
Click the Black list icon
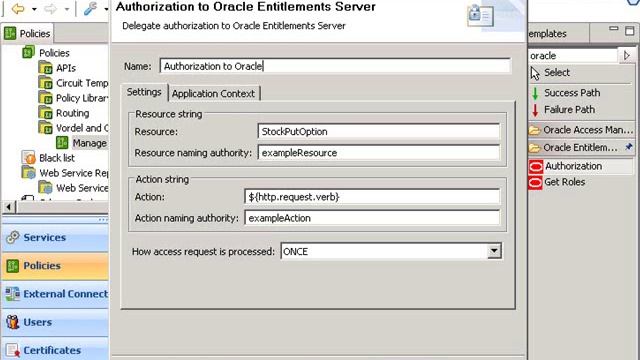[x=29, y=158]
